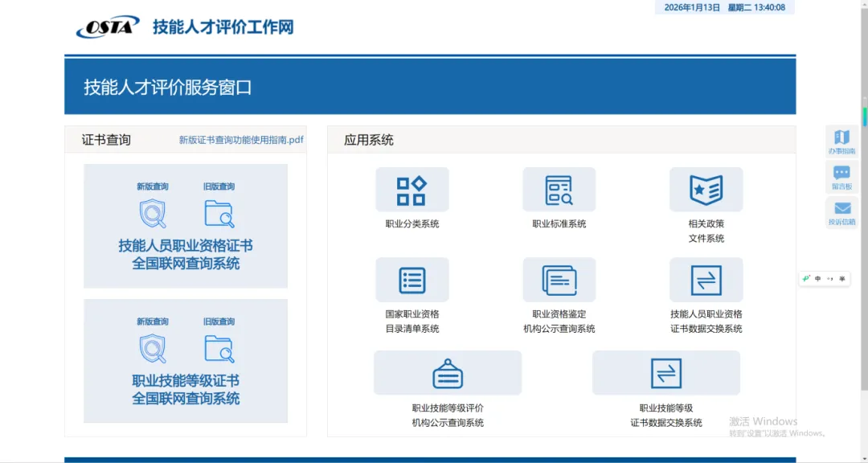Image resolution: width=868 pixels, height=463 pixels.
Task: Click the 职业资格鉴定 机构公示查询系统 text label
Action: coord(559,322)
